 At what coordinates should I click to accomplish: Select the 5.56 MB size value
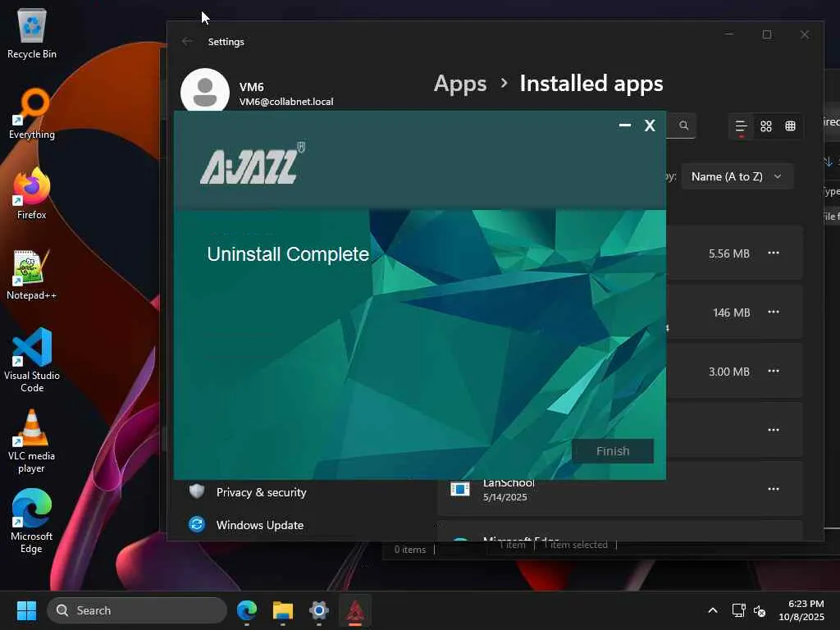728,253
